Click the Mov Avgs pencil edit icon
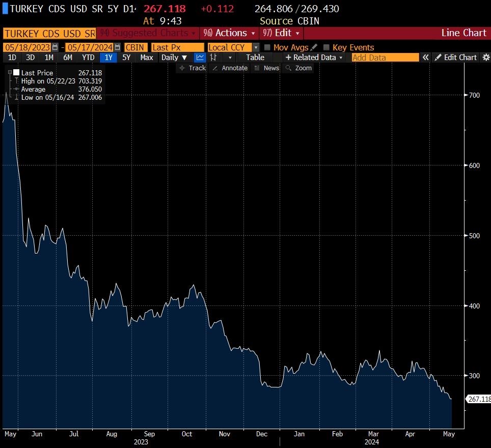The width and height of the screenshot is (491, 448). click(x=314, y=47)
